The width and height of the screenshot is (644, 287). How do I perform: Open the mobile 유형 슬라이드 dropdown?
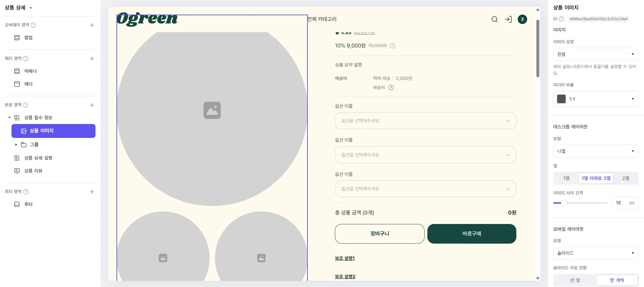coord(596,253)
